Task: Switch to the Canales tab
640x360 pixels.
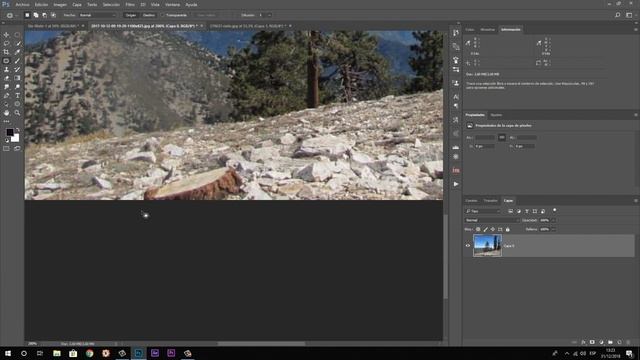Action: (x=471, y=200)
